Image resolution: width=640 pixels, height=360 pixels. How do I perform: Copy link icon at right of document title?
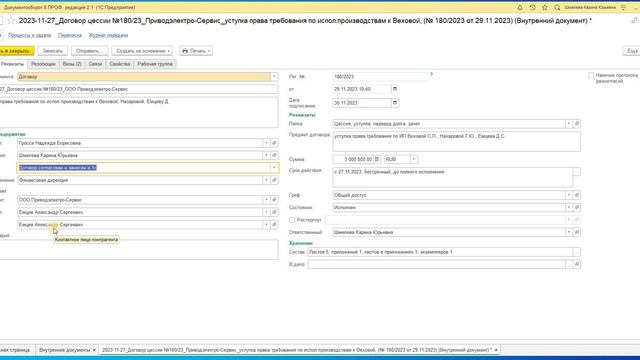pos(634,20)
